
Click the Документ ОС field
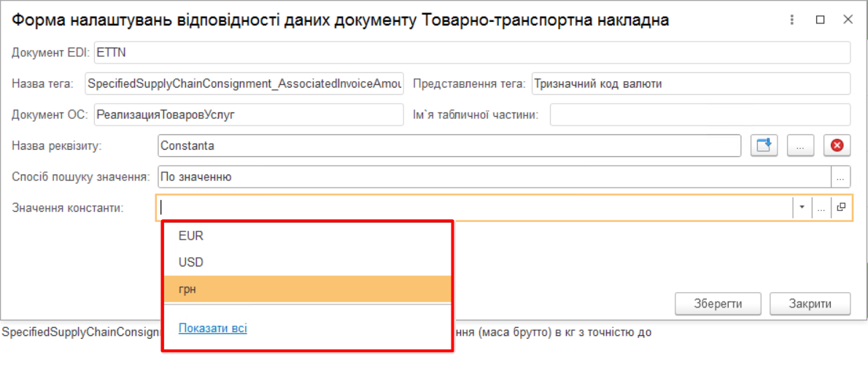click(x=248, y=115)
